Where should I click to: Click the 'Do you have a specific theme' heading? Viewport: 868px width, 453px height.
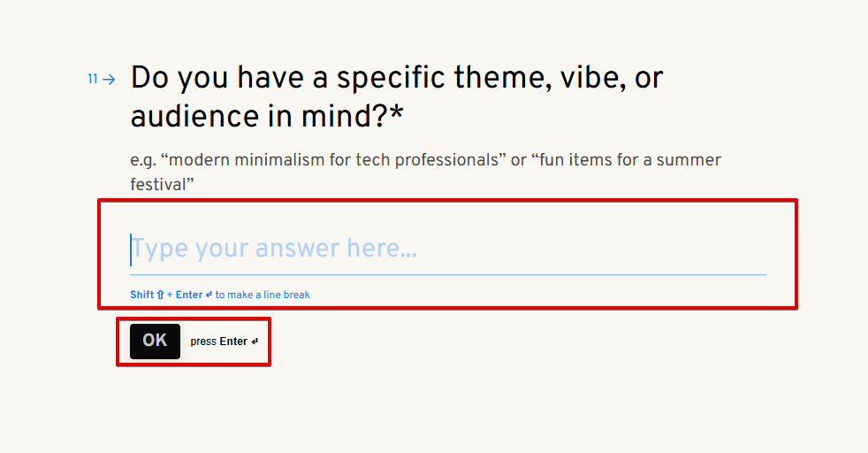(396, 79)
